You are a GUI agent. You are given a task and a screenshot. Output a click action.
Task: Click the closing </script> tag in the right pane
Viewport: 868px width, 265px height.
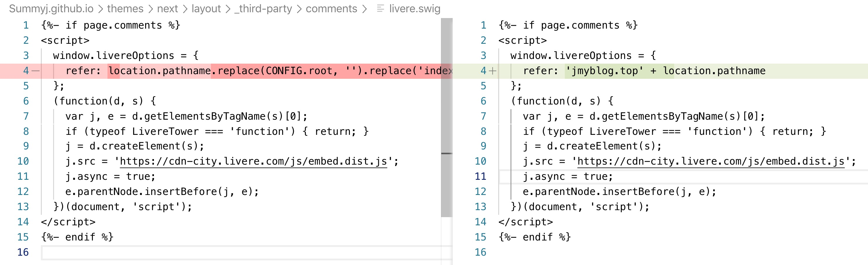(526, 222)
